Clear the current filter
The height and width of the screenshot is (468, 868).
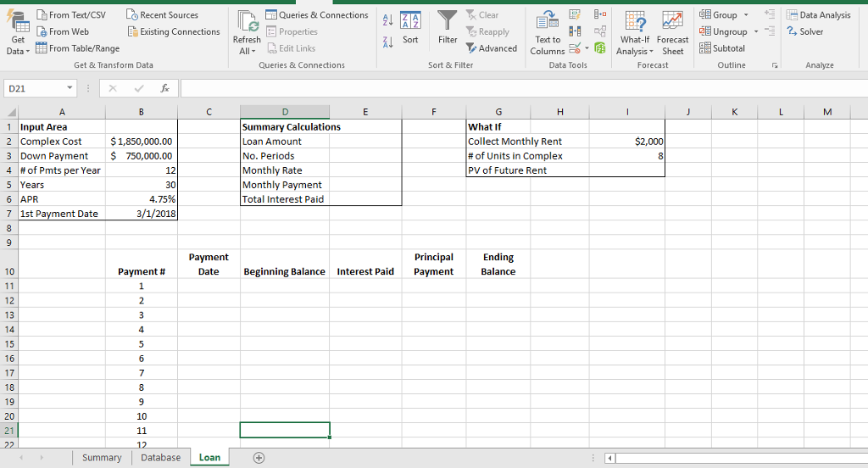(x=482, y=15)
